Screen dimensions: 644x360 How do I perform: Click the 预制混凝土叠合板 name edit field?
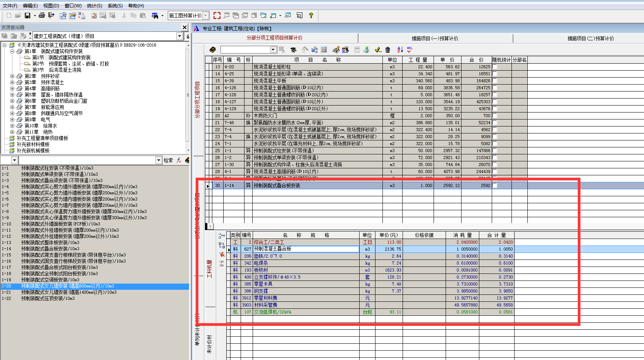tap(306, 249)
